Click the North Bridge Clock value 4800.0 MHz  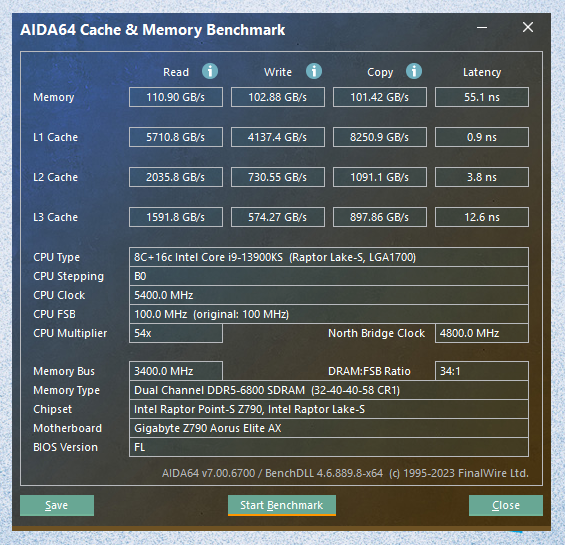(482, 333)
